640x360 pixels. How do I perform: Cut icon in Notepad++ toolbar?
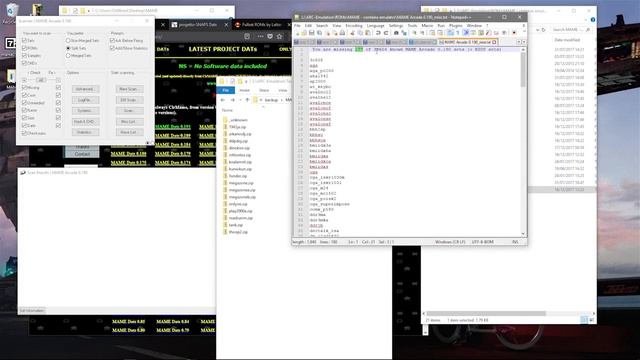coord(353,33)
